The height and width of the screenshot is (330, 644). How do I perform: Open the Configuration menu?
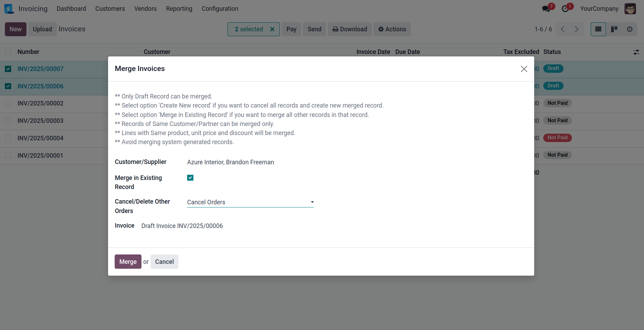220,9
